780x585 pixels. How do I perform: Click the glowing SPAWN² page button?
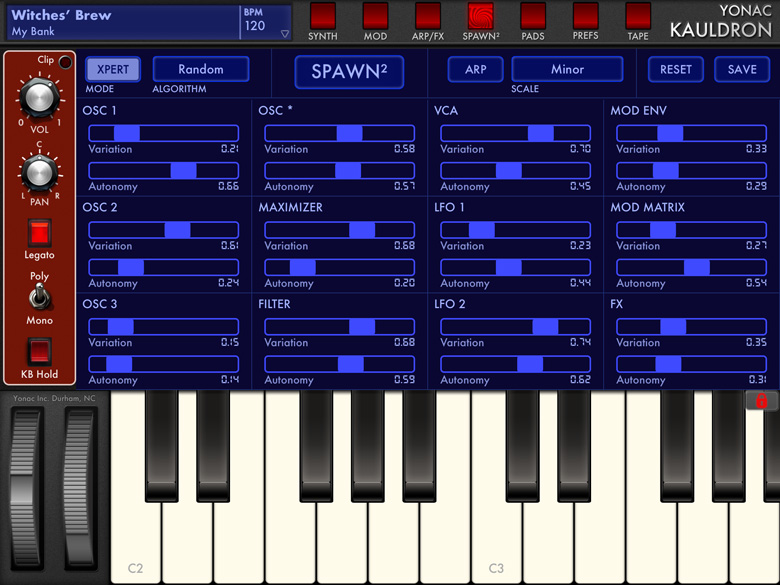(x=481, y=16)
